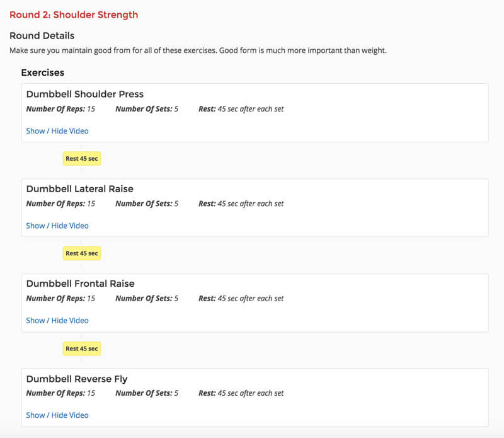Select the Dumbbell Lateral Raise title
The height and width of the screenshot is (438, 504).
(80, 189)
